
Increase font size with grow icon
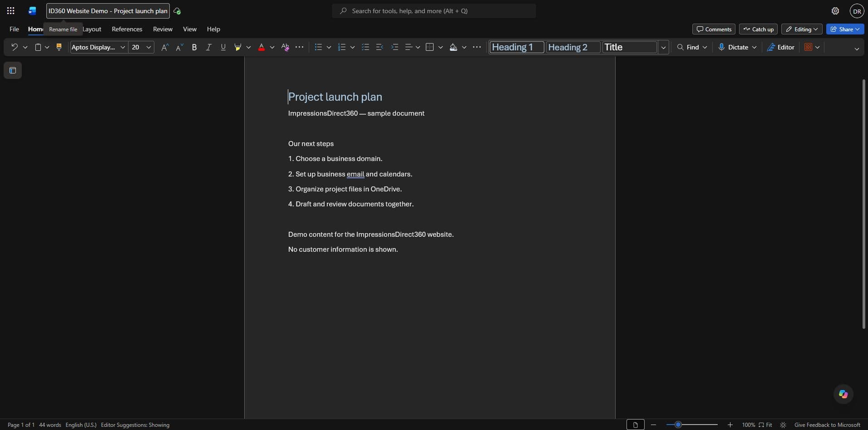(165, 47)
